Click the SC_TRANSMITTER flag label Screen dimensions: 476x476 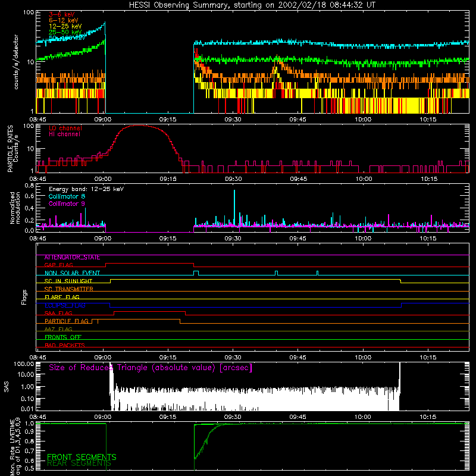click(68, 289)
